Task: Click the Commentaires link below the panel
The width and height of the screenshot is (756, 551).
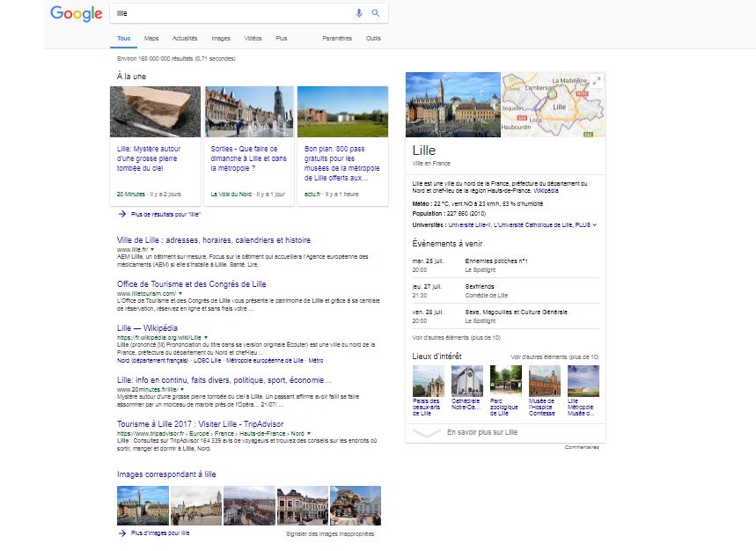Action: [x=582, y=447]
